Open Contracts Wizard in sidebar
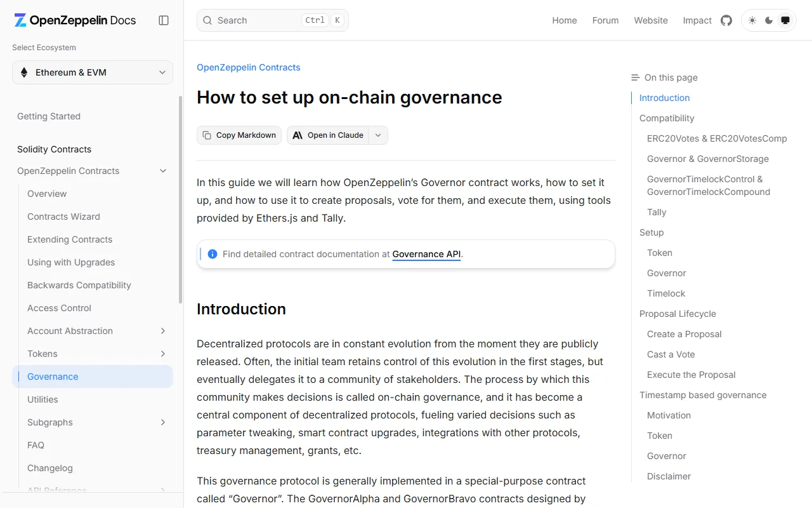 pyautogui.click(x=63, y=217)
